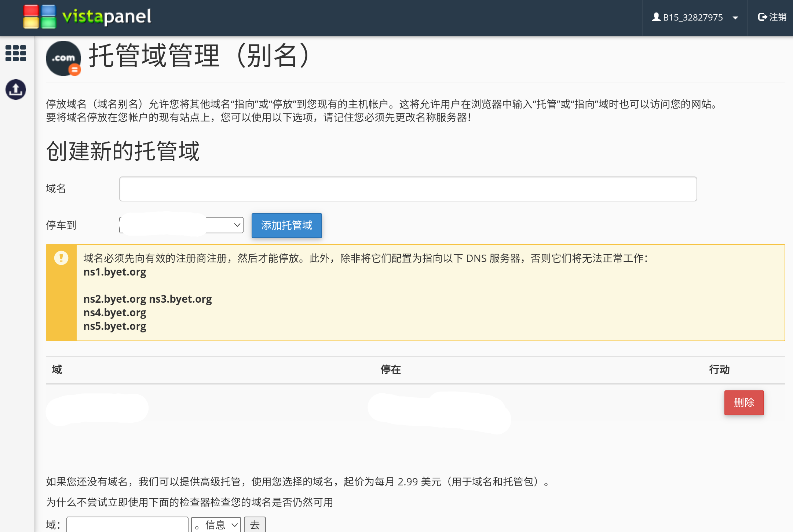Click the vistapanel logo
The image size is (793, 532).
point(87,17)
